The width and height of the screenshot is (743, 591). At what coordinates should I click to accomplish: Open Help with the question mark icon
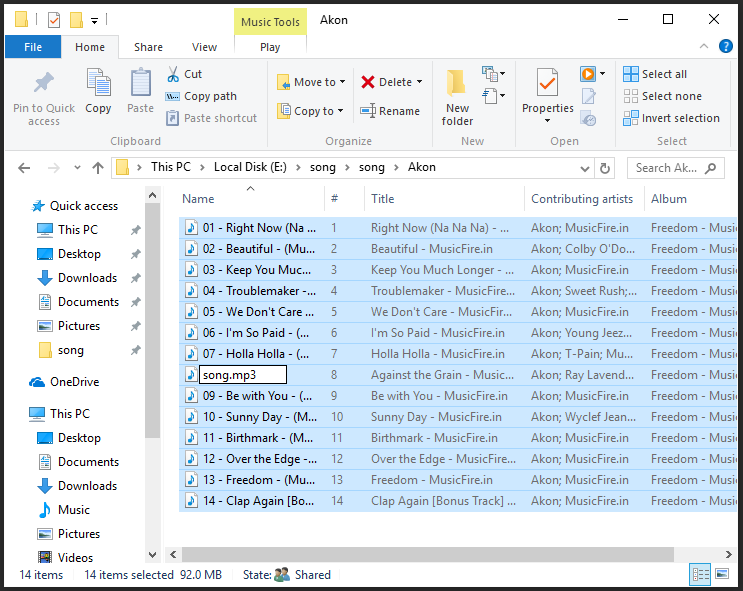(725, 46)
